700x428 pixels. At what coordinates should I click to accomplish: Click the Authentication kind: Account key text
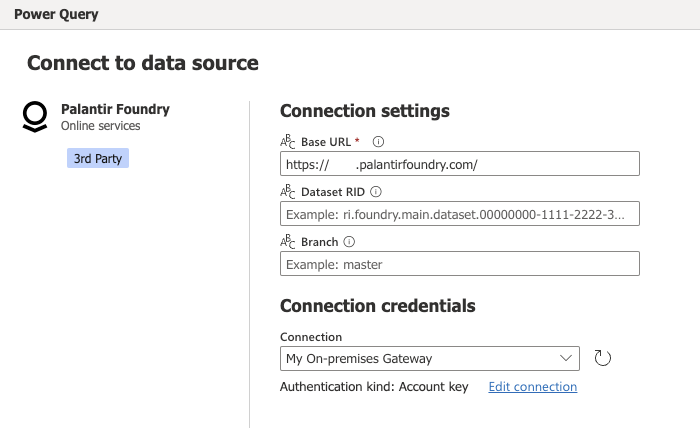[x=374, y=387]
